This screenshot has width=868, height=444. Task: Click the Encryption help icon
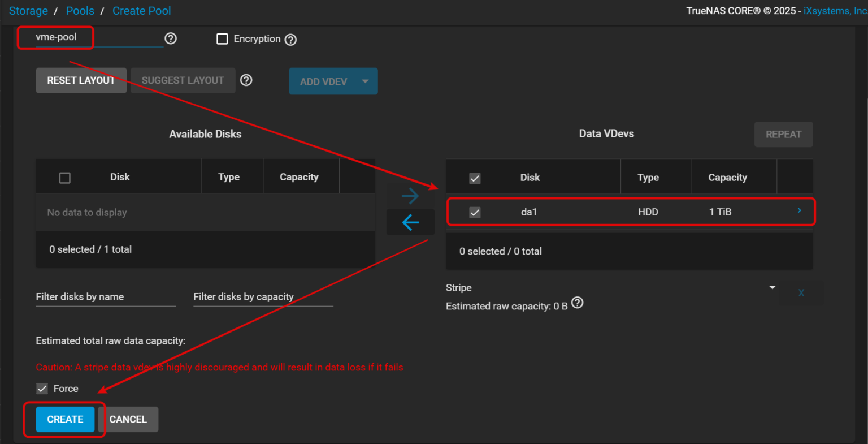click(290, 40)
